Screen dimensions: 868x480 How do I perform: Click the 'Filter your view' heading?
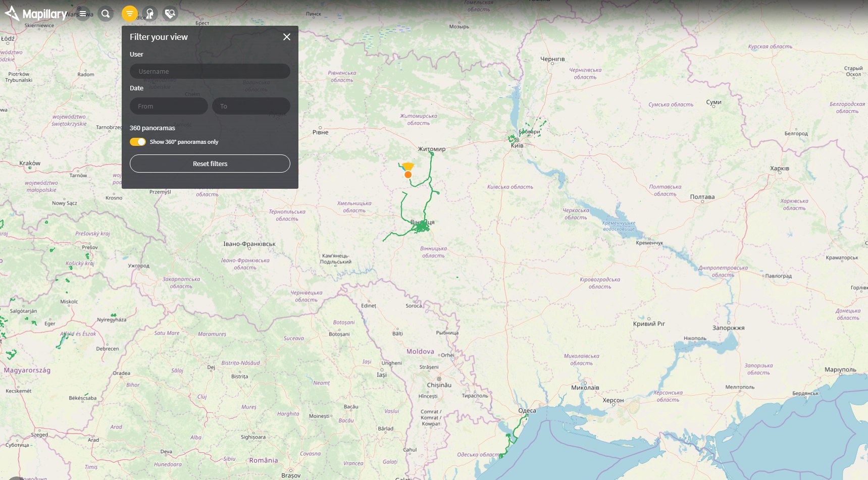159,37
